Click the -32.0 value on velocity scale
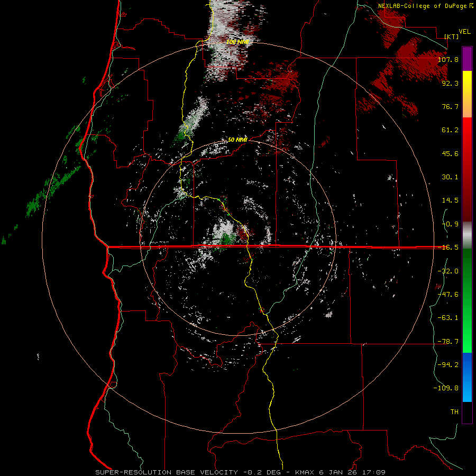The width and height of the screenshot is (476, 476). click(x=448, y=271)
